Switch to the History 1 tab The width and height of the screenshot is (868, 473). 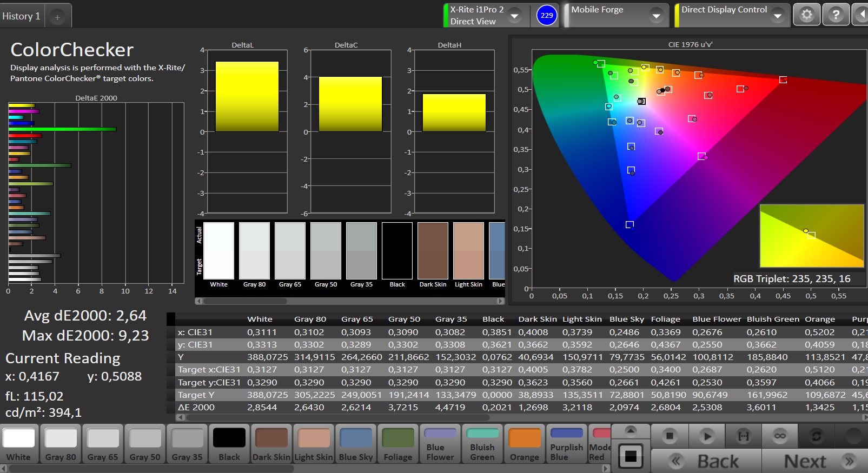click(22, 16)
